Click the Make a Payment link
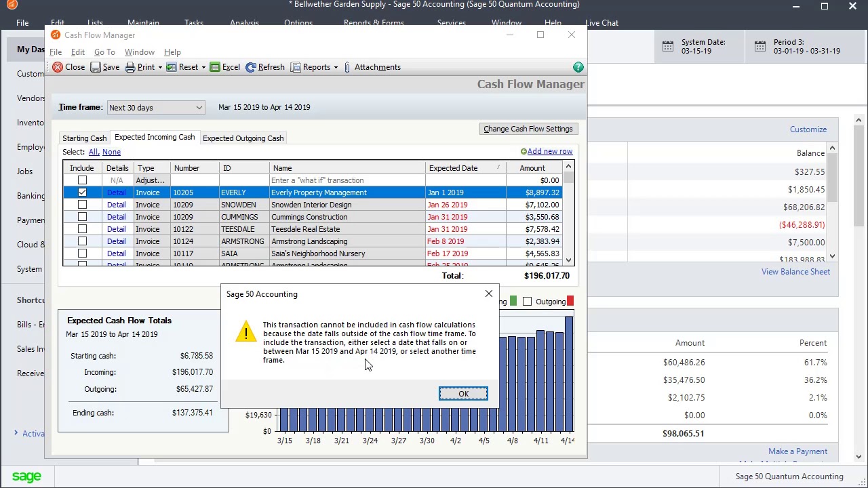This screenshot has height=488, width=868. coord(797,451)
